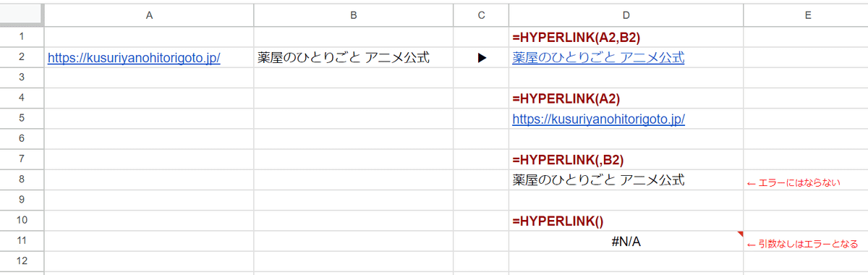Select row 7 header

tap(22, 160)
